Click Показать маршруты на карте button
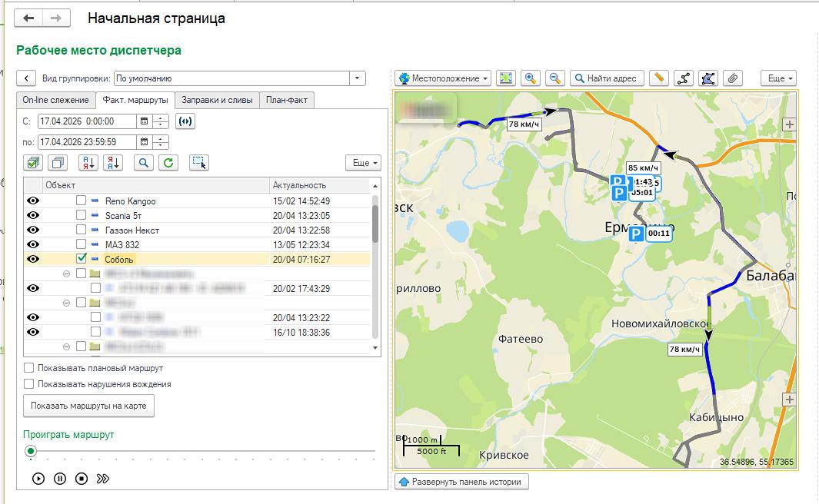The width and height of the screenshot is (819, 504). [89, 406]
